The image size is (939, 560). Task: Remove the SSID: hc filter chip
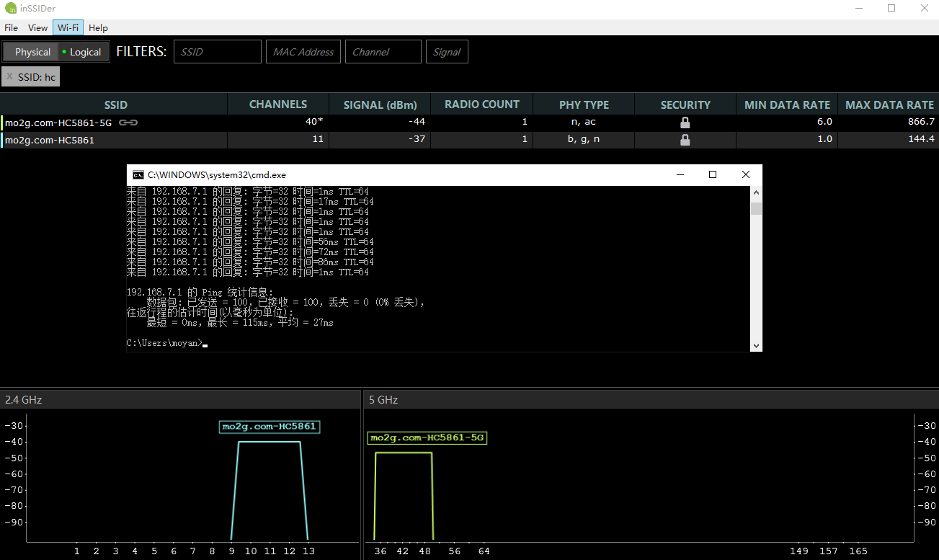click(x=10, y=77)
